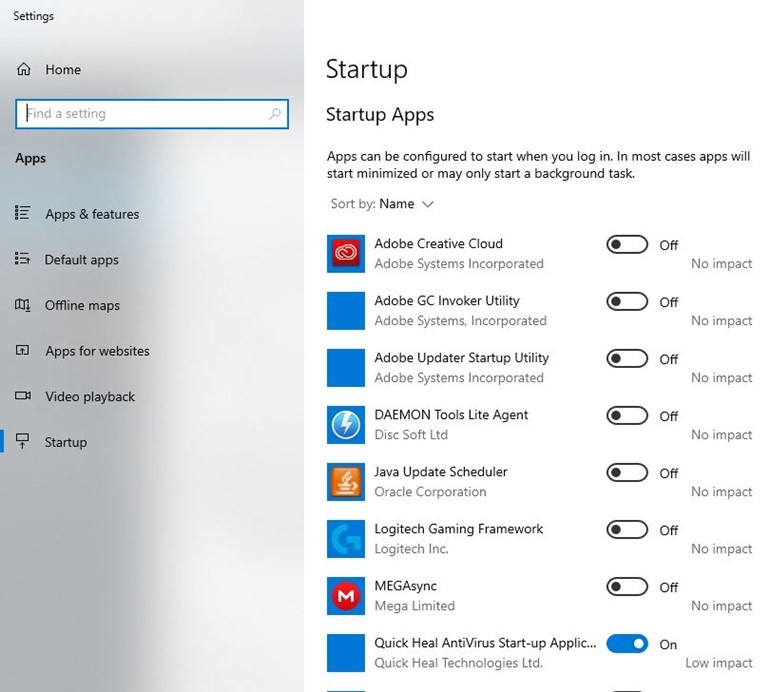Click the Offline maps icon

pos(23,305)
